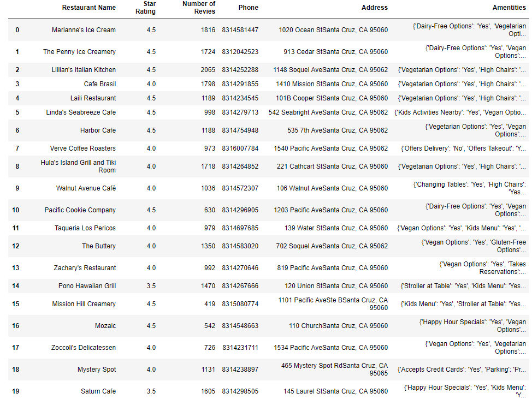Select Lillian's Italian Kitchen name cell
This screenshot has height=405, width=532.
84,70
